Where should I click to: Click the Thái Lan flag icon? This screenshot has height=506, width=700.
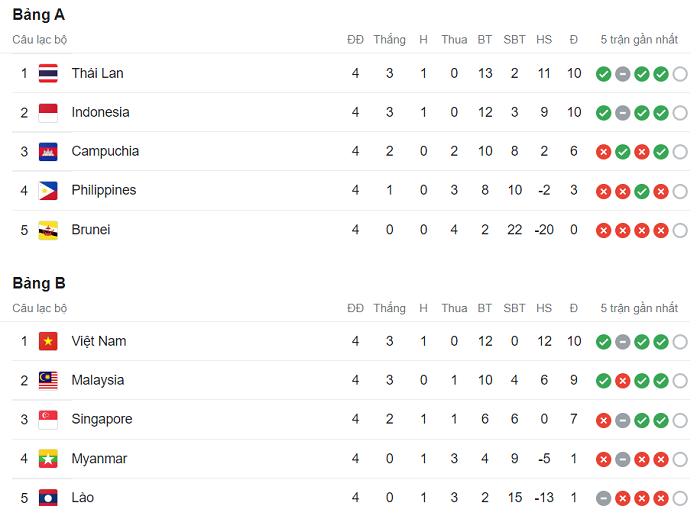coord(48,73)
